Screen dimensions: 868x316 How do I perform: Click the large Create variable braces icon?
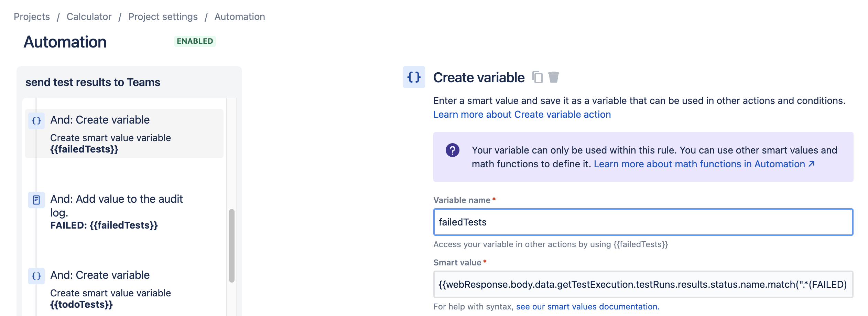[x=414, y=77]
